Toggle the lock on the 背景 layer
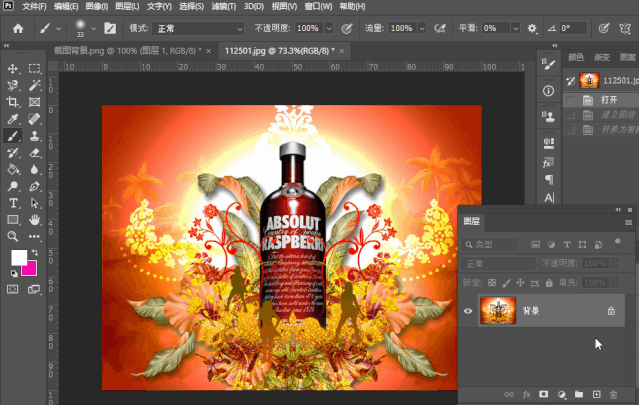The width and height of the screenshot is (639, 405). coord(611,311)
